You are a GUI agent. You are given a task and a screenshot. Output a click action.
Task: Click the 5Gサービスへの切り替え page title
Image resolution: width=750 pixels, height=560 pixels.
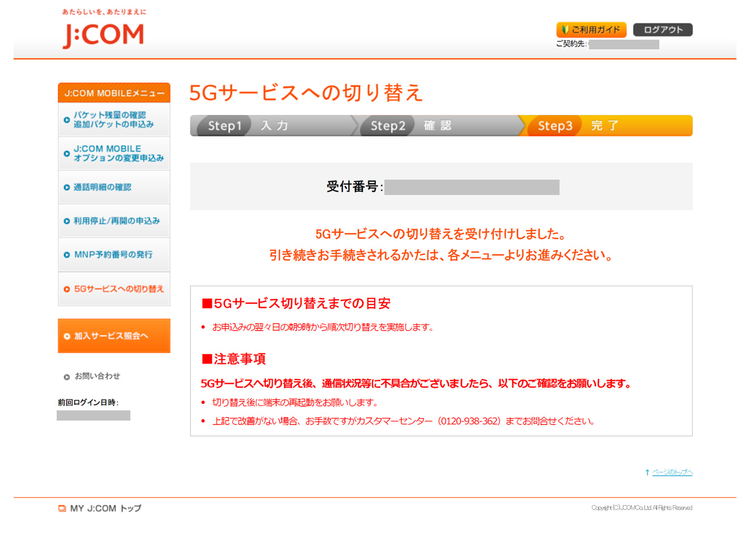click(306, 93)
